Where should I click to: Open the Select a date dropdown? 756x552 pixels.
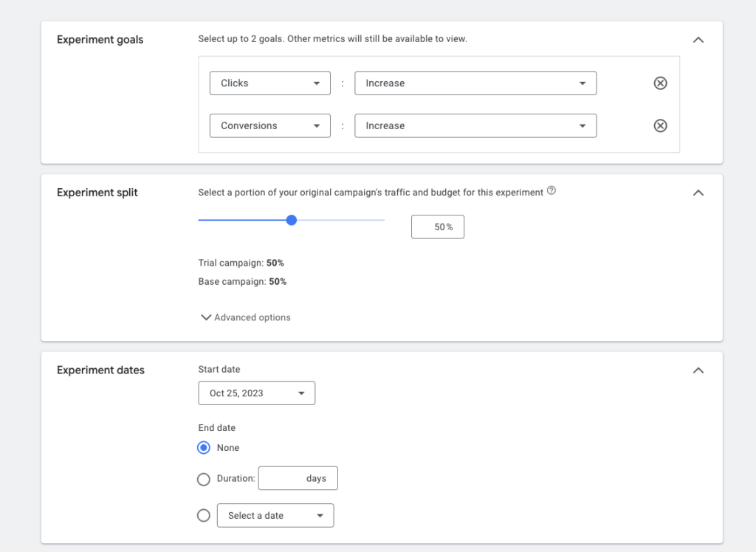tap(275, 515)
